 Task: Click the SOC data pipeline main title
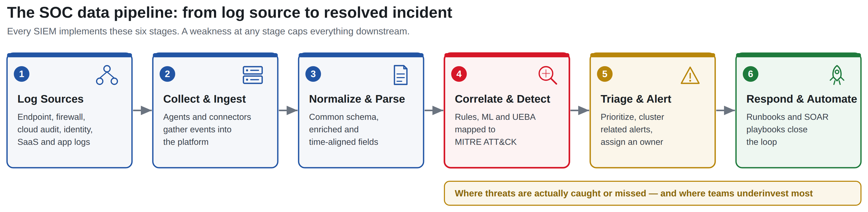(x=229, y=13)
